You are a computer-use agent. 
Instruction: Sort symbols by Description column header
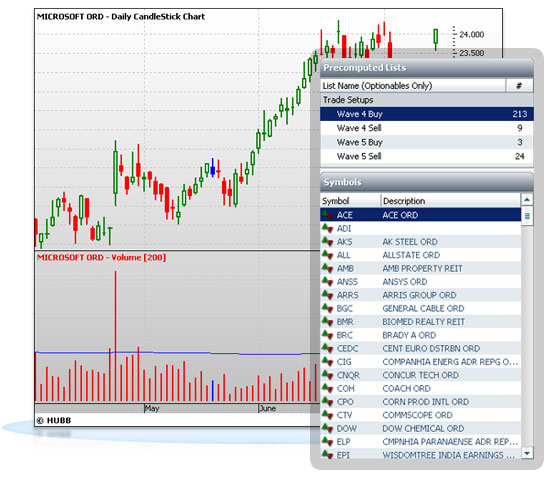[x=451, y=201]
